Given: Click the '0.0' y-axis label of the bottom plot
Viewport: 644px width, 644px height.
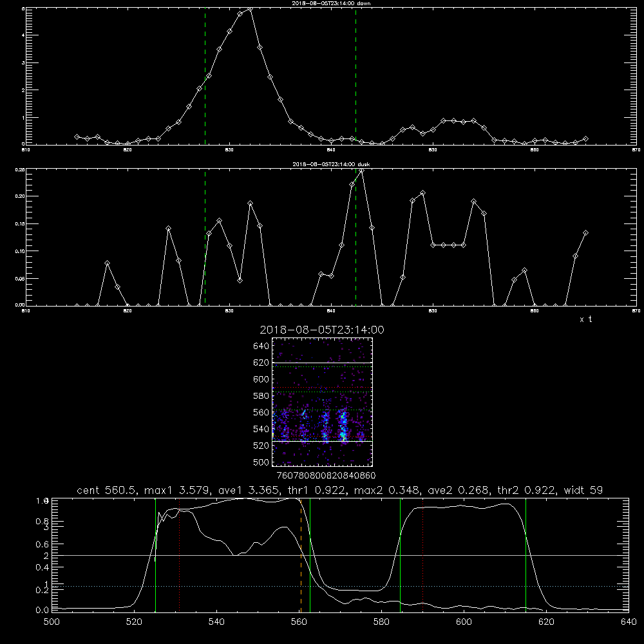Looking at the screenshot, I should 43,610.
